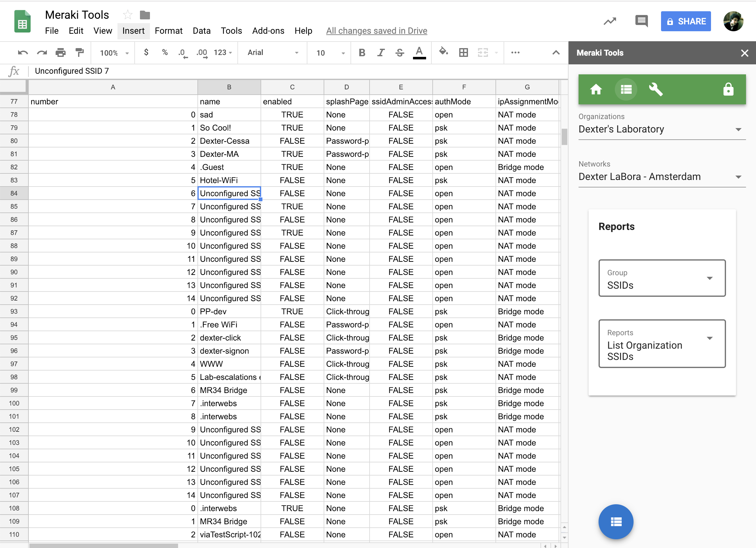Click the paint format roller icon
The image size is (756, 548).
79,53
